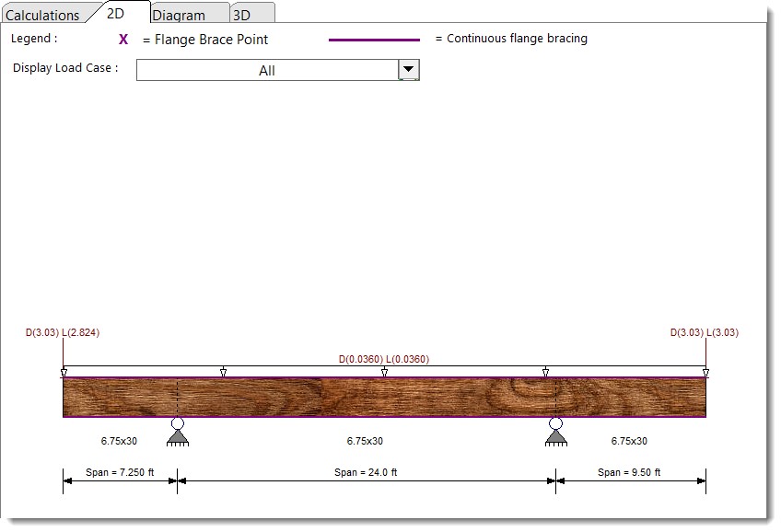Click the Load Case field showing All
The image size is (781, 532).
coord(266,71)
